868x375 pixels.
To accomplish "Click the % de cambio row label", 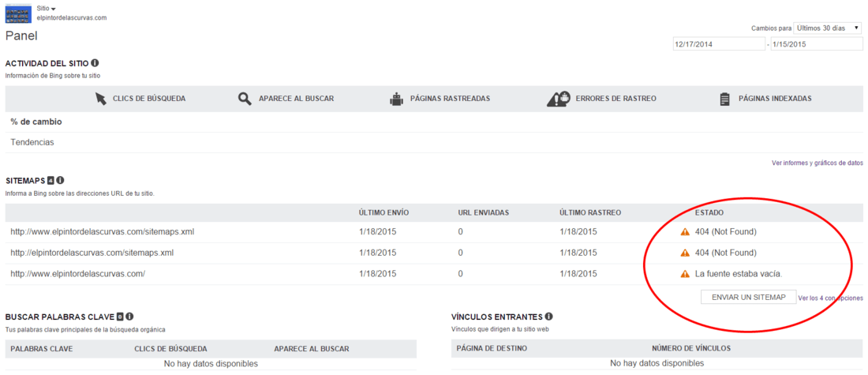I will click(x=36, y=122).
